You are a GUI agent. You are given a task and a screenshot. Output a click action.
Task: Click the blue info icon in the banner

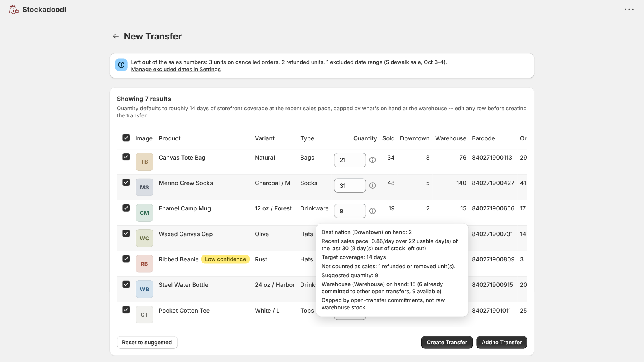(121, 65)
